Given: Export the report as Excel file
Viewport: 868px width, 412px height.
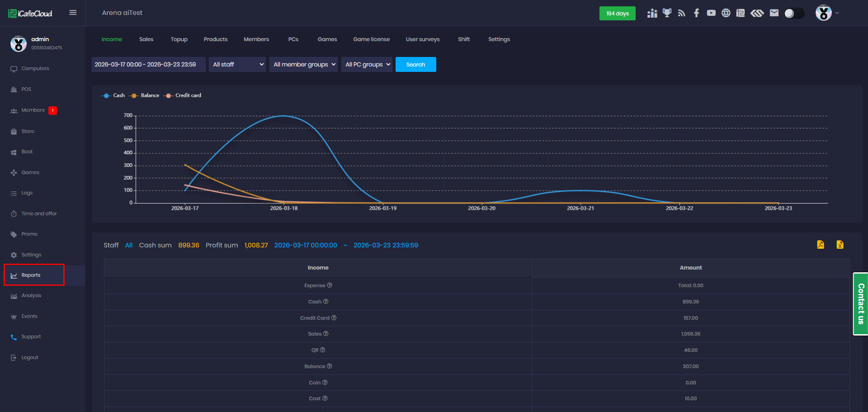Looking at the screenshot, I should [840, 245].
